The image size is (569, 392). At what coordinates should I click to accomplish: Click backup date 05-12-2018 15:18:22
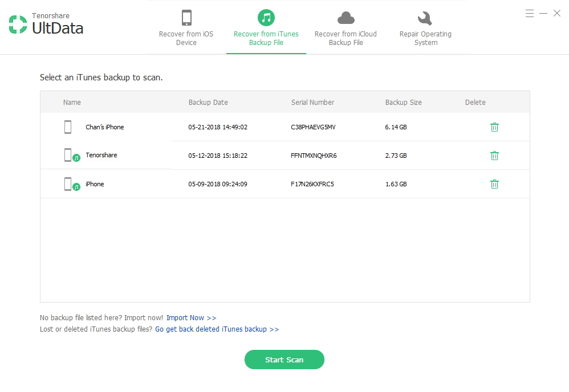point(218,156)
